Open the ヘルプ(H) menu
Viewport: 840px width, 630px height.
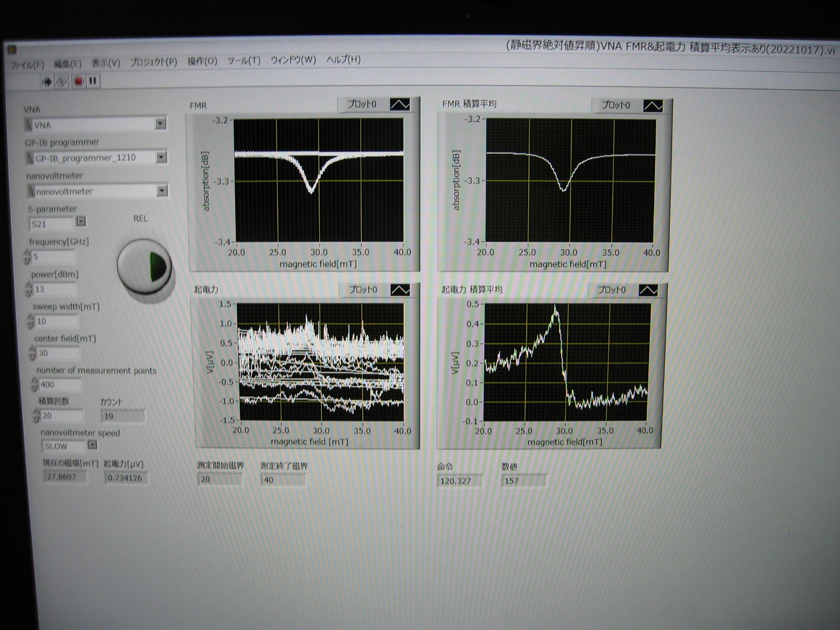click(x=343, y=59)
